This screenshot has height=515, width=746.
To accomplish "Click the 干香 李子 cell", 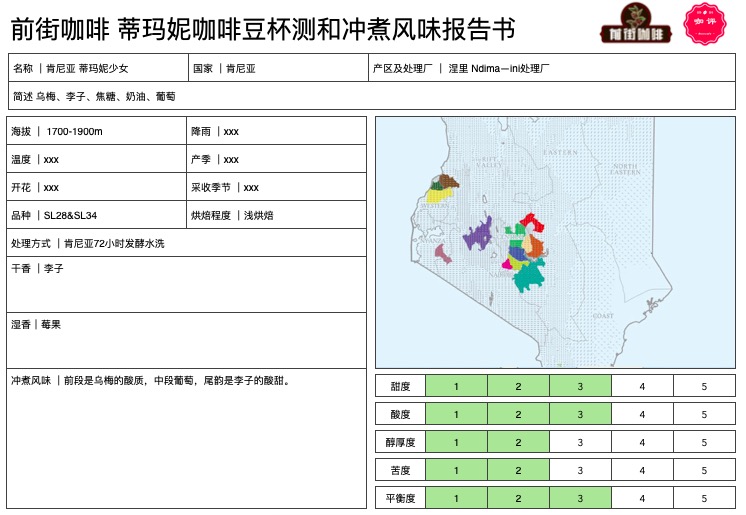I will click(187, 285).
